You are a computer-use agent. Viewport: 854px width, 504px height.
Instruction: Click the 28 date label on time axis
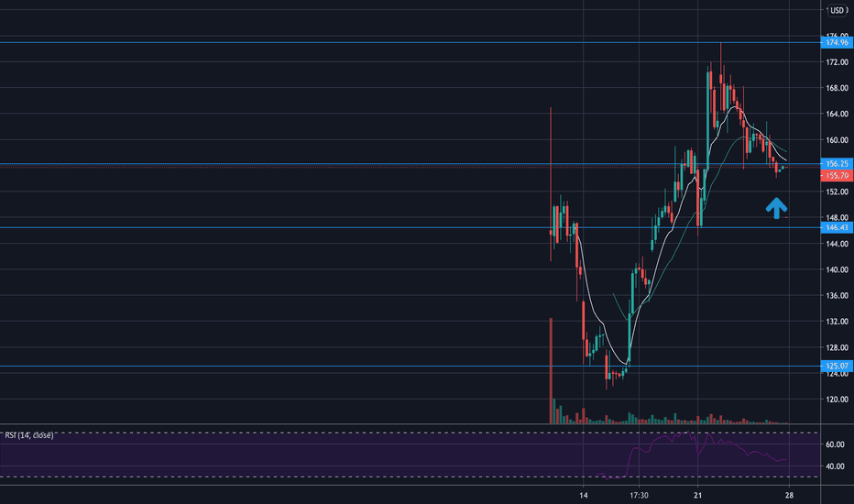click(789, 495)
